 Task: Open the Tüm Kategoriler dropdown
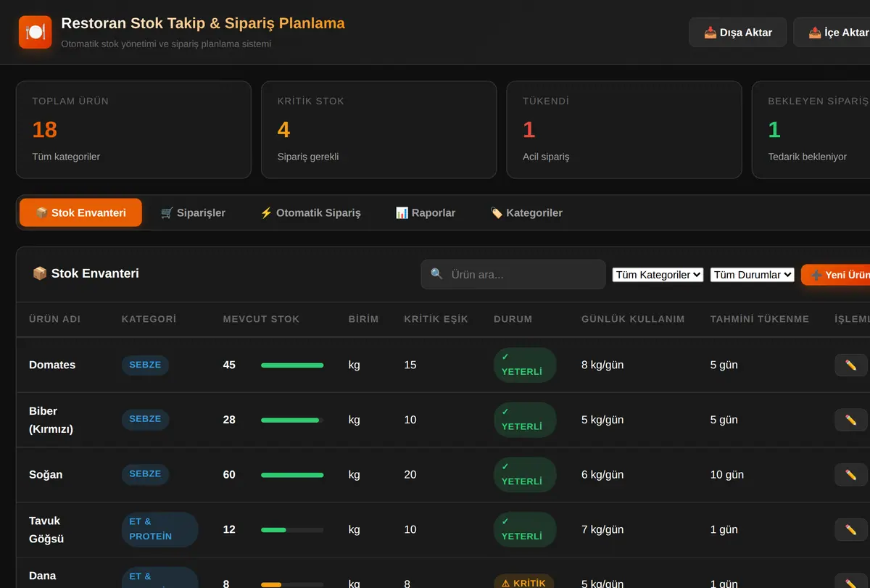click(658, 275)
